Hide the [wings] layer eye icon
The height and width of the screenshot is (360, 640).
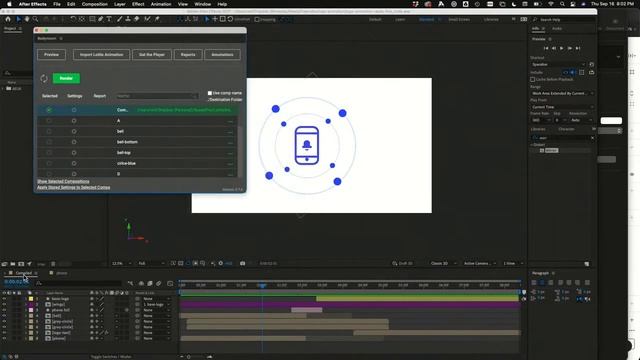pyautogui.click(x=4, y=304)
